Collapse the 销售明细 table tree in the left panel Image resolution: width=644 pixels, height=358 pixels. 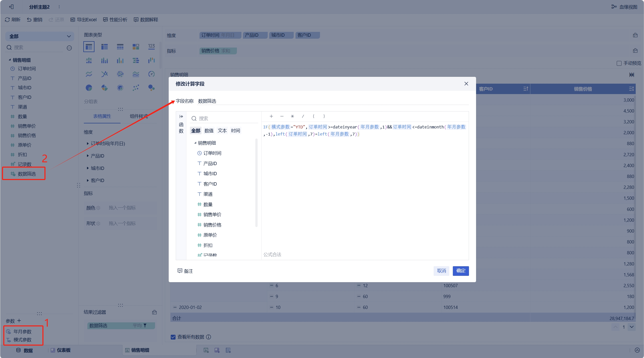(x=10, y=60)
